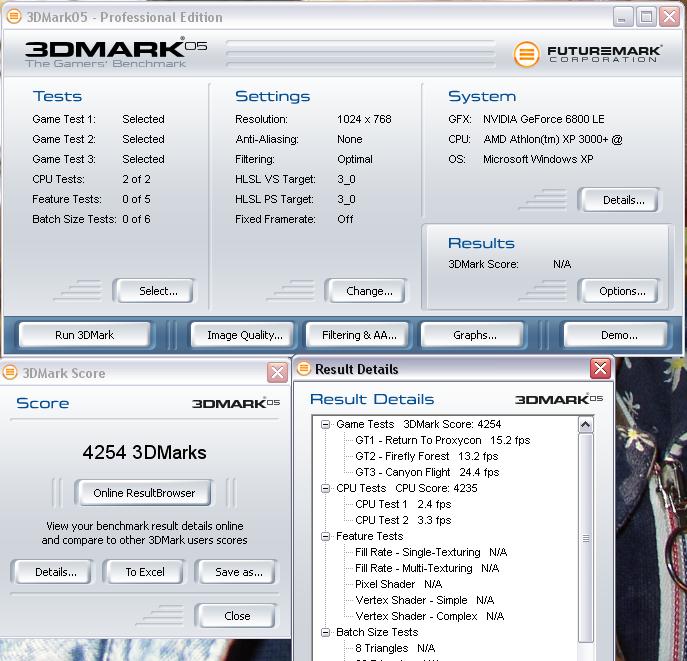This screenshot has height=661, width=687.
Task: Click the 'Game Tests 3DMark Score: 4254' label
Action: pyautogui.click(x=418, y=424)
